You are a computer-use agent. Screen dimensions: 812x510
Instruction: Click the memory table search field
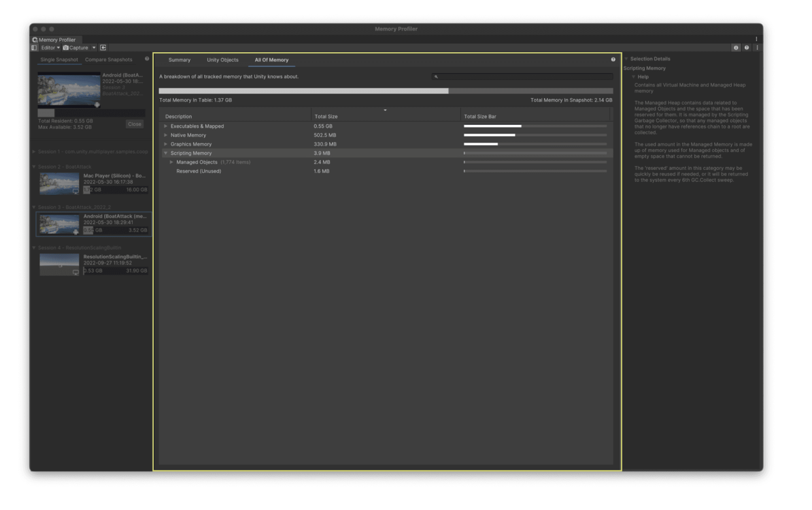click(522, 76)
